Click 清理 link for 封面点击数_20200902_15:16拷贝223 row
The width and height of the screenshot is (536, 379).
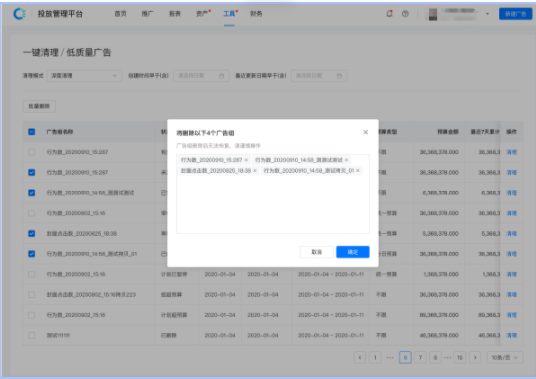[511, 295]
